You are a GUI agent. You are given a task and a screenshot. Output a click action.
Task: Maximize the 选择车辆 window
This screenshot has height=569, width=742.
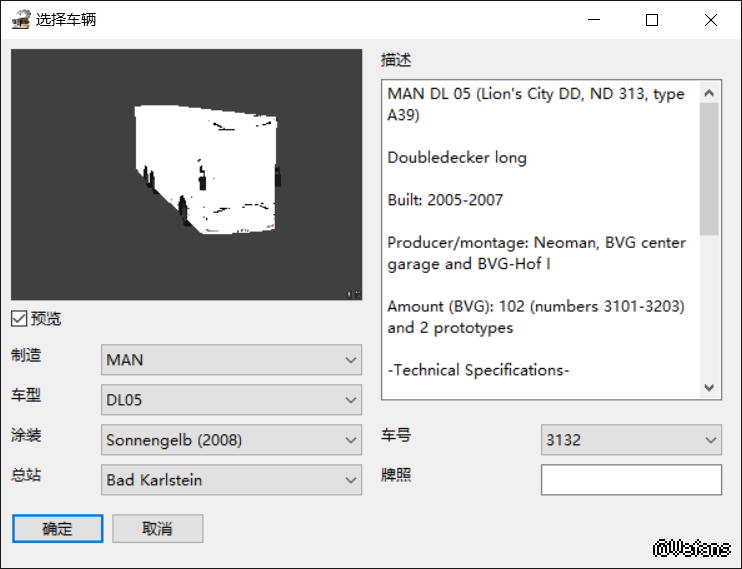pyautogui.click(x=652, y=20)
